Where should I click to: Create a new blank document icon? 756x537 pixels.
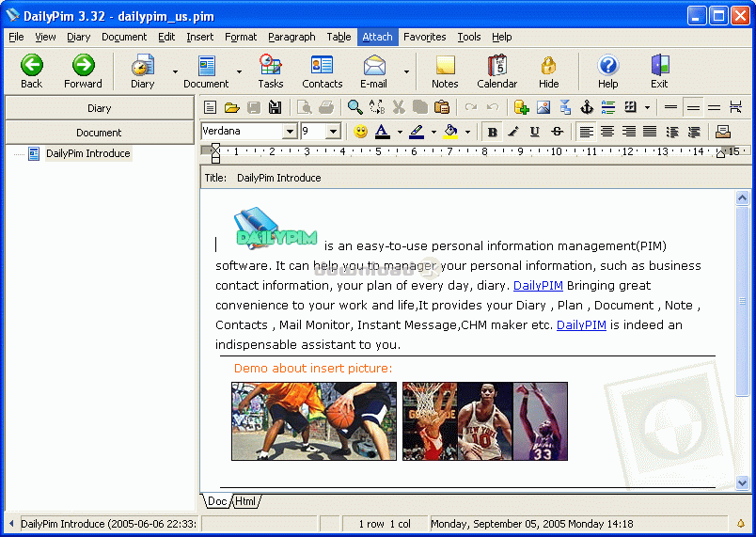click(x=210, y=107)
